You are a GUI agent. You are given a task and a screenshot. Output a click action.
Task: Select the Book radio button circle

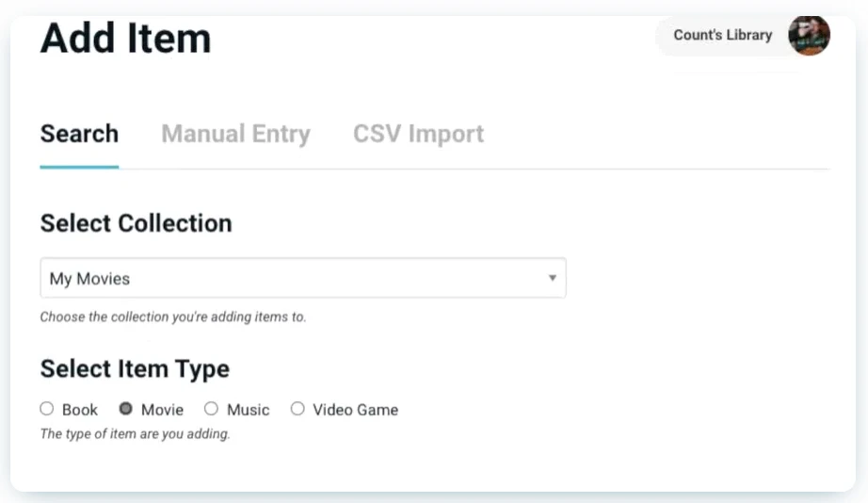coord(47,409)
